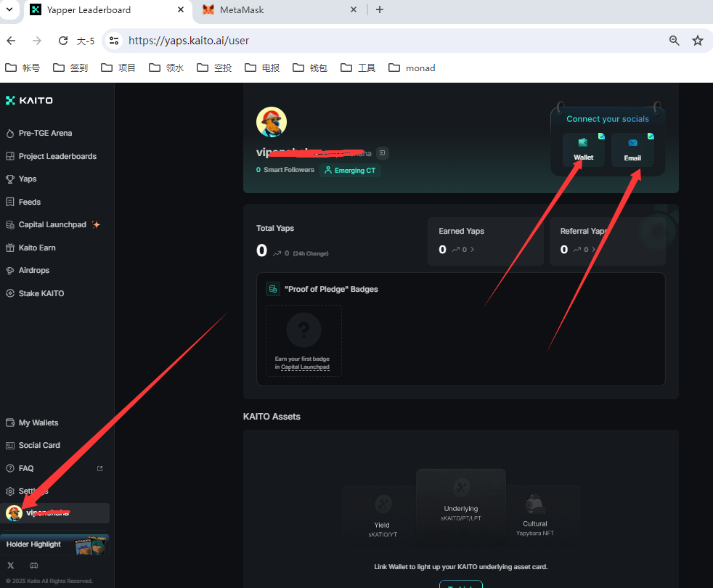Switch to the MetaMask tab
Viewport: 713px width, 588px height.
280,10
